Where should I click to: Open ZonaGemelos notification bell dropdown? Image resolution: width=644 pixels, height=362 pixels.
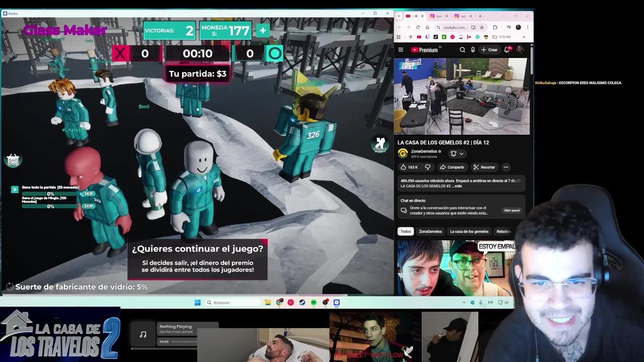(457, 153)
